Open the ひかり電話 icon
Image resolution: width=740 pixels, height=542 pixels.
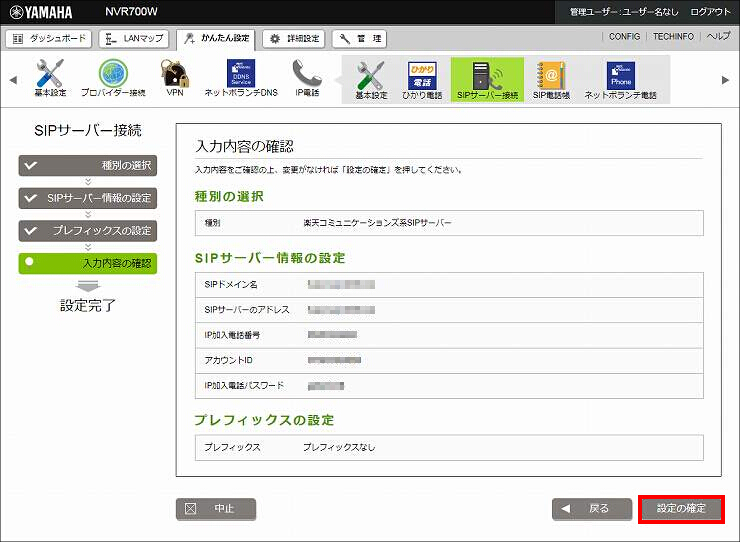422,80
